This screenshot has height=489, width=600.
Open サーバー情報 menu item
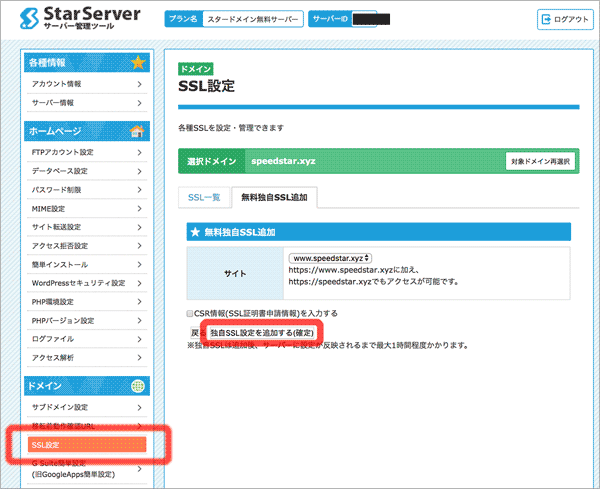(x=87, y=103)
